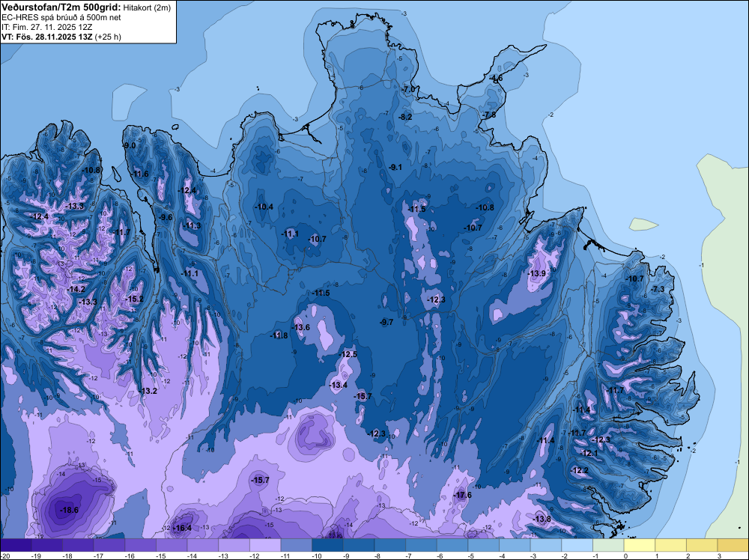Select the -14.2 temperature value
This screenshot has height=560, width=749.
[x=76, y=289]
